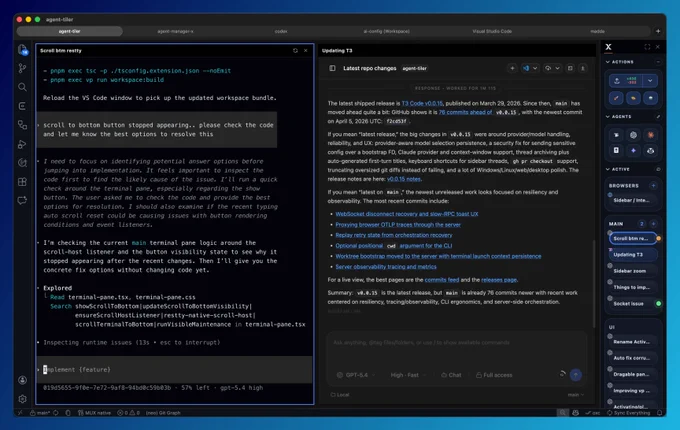
Task: Open the T3 Code v0.0.15 link
Action: [422, 103]
